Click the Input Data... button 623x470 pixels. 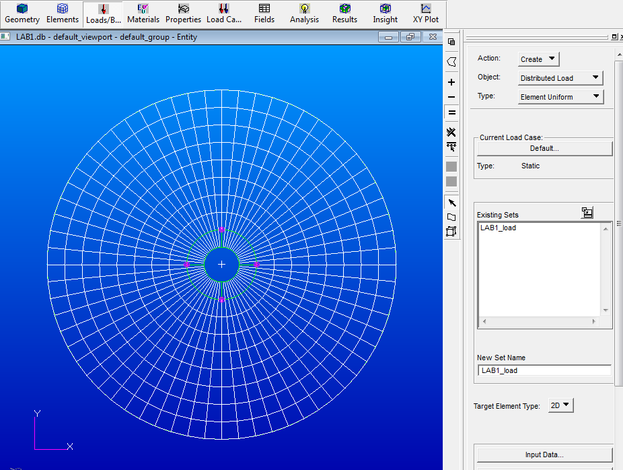[544, 455]
